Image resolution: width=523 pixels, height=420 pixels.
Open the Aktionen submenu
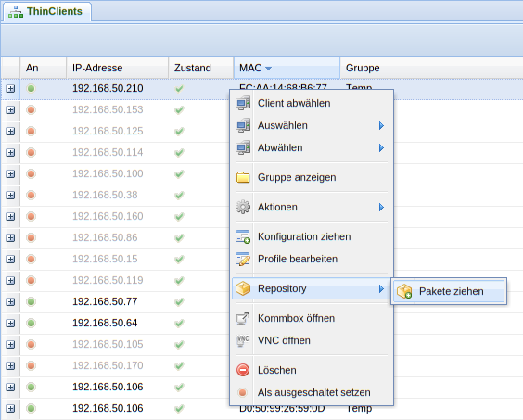312,207
